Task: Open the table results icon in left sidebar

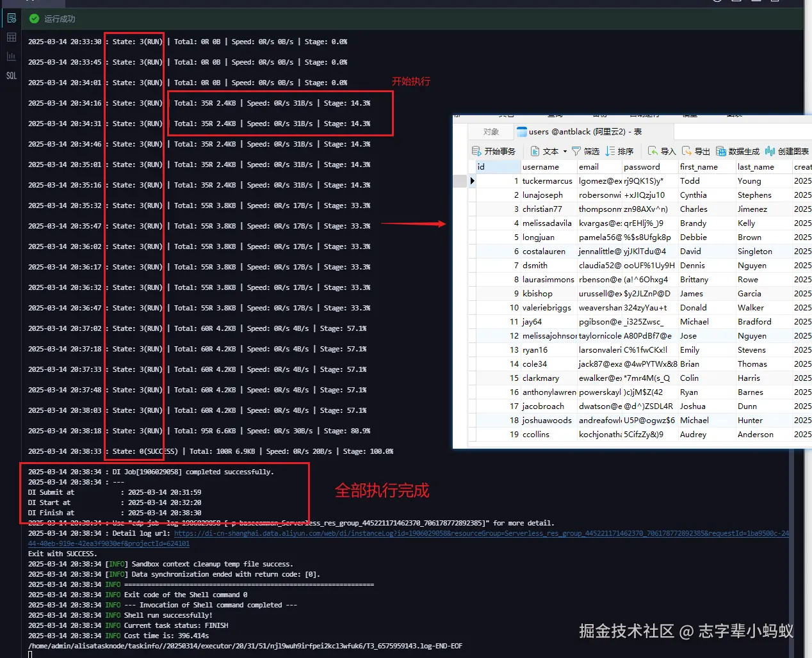Action: coord(12,37)
